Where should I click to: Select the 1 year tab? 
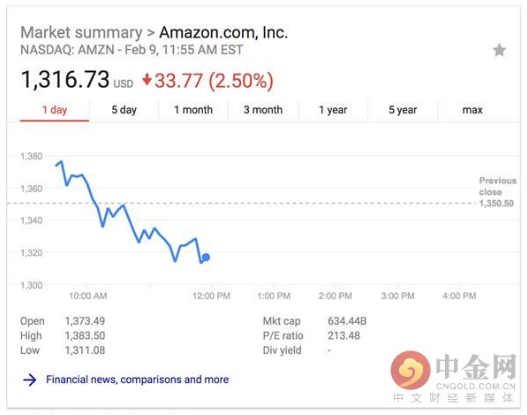[x=333, y=110]
